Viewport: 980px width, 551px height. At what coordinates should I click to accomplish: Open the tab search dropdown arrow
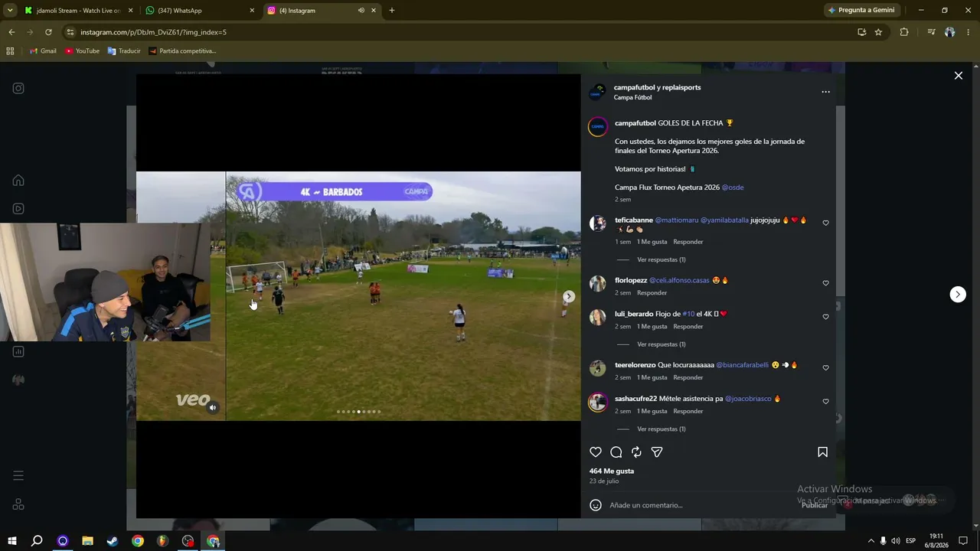pyautogui.click(x=10, y=11)
